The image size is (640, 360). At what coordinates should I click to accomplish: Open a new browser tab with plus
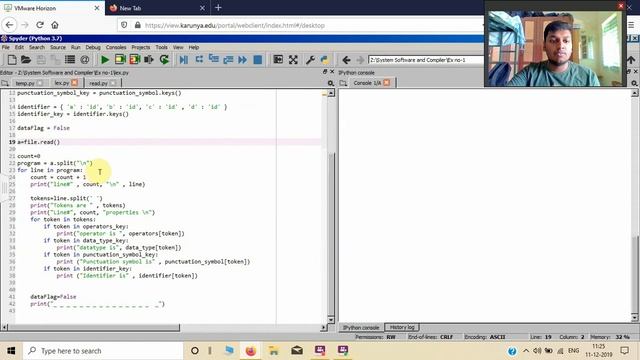(x=218, y=8)
